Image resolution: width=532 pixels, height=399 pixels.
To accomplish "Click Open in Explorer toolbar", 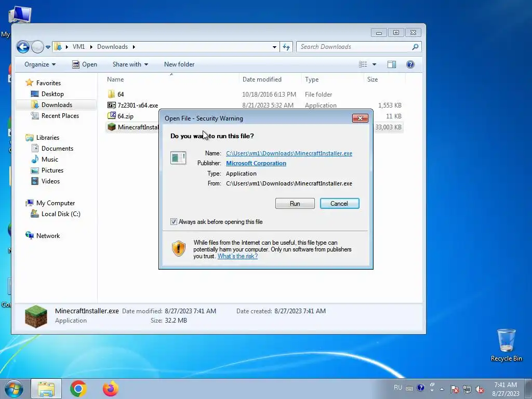I will point(85,64).
